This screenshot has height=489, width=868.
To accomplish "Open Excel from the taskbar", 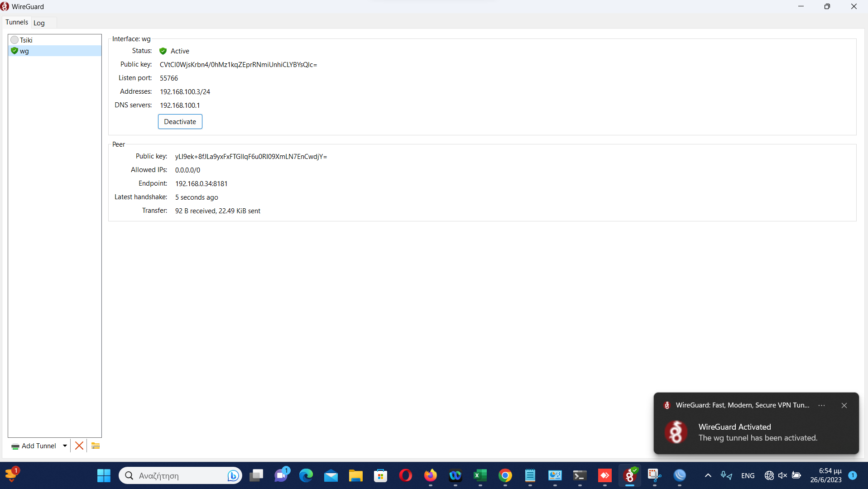I will tap(480, 475).
